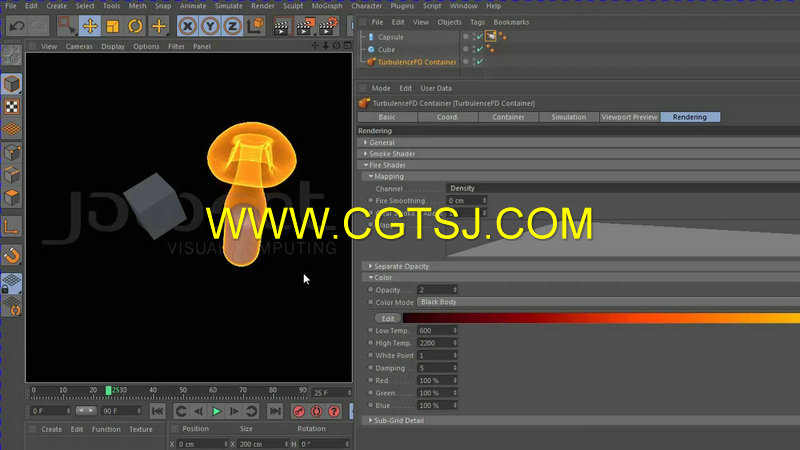This screenshot has width=800, height=450.
Task: Activate the Move tool
Action: tap(90, 26)
